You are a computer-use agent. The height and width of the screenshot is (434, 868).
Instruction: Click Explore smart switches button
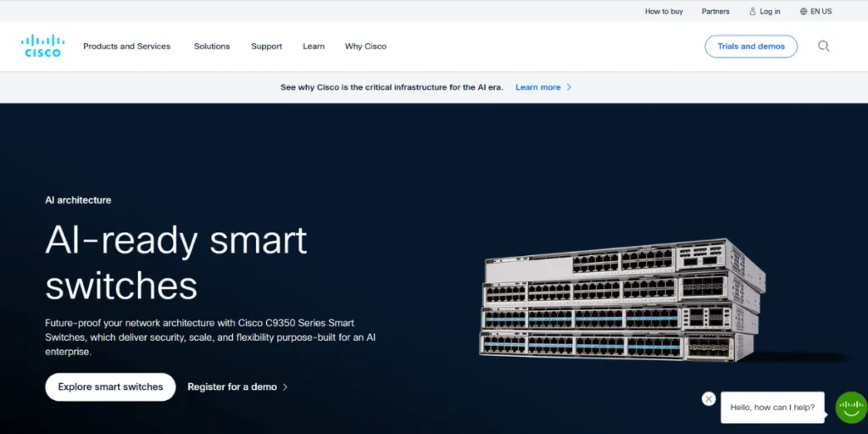tap(110, 387)
